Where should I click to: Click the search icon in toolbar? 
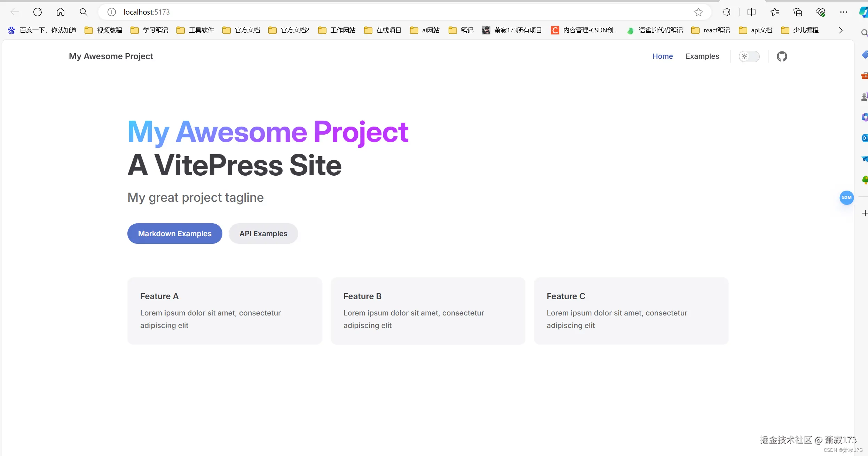(83, 12)
